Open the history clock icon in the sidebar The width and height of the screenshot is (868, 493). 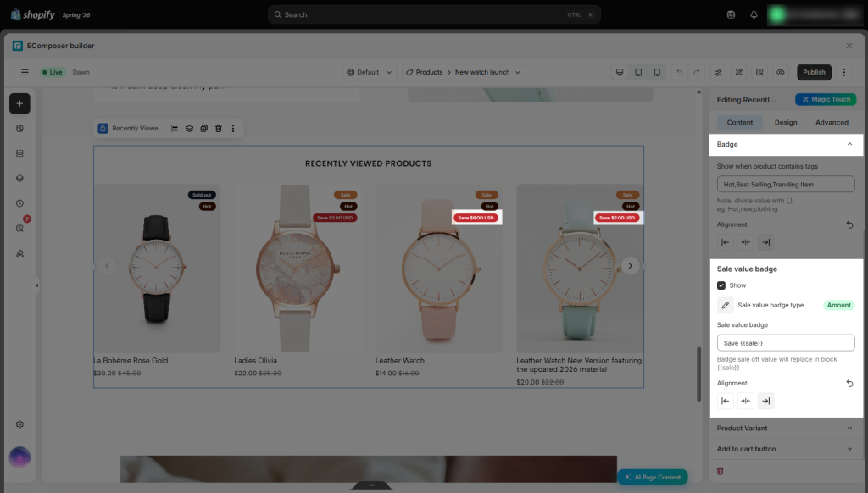coord(20,203)
